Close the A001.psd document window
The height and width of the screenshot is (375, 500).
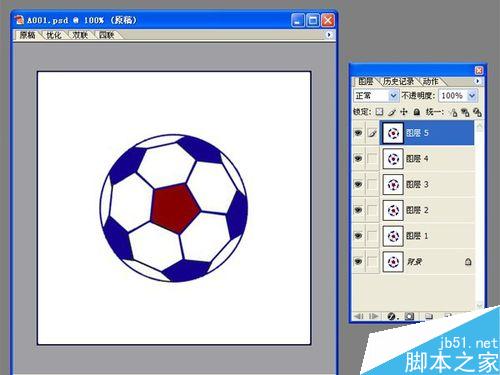coord(328,20)
